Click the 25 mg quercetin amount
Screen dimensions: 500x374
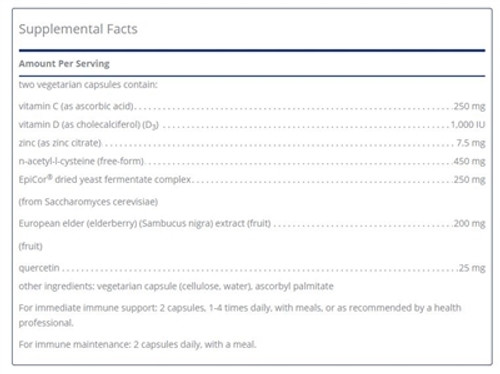[x=472, y=268]
